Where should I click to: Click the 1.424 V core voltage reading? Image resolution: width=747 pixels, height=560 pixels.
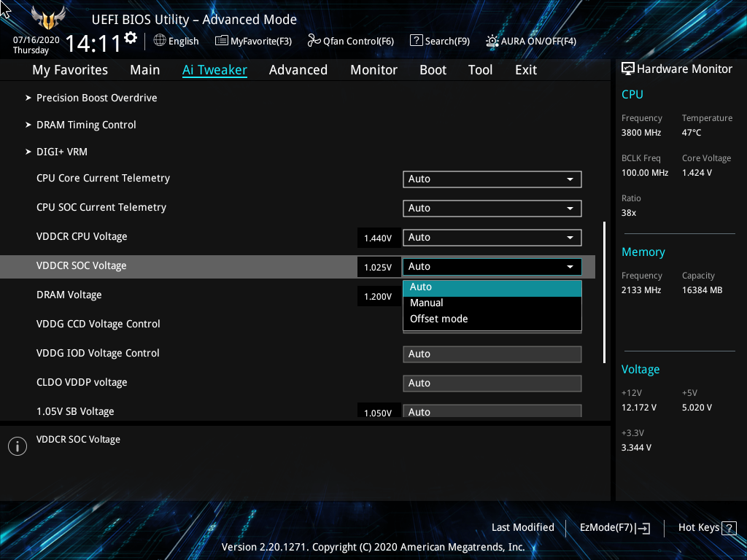pyautogui.click(x=697, y=173)
